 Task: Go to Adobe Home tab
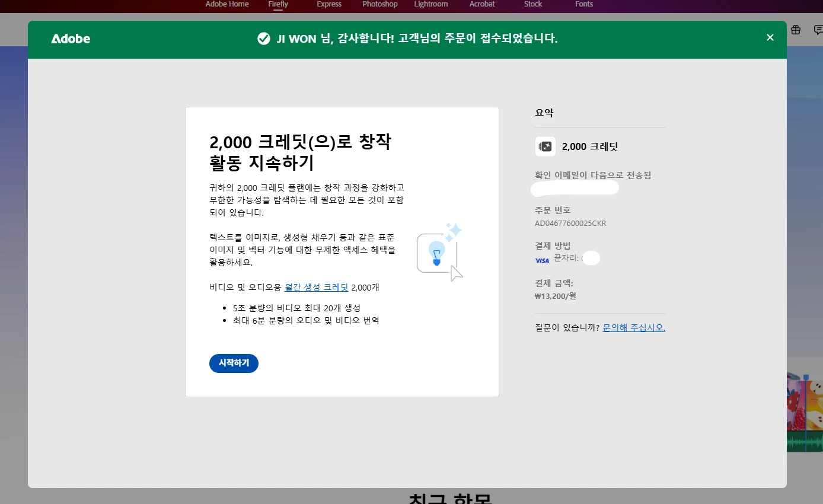coord(227,4)
